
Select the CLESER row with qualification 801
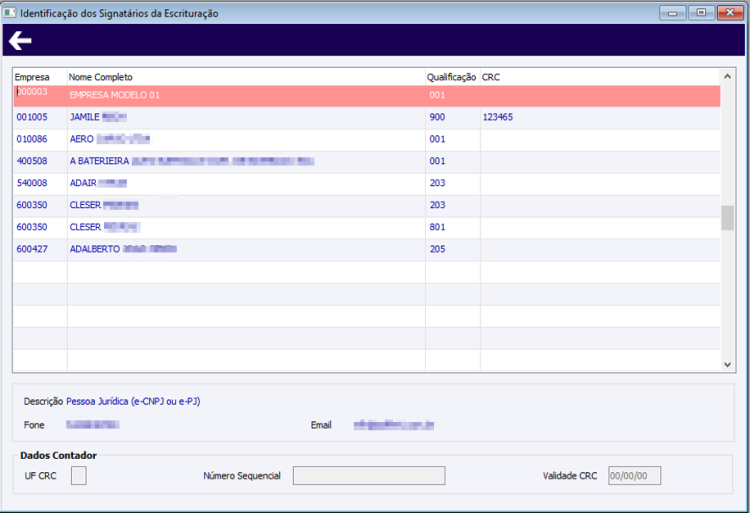tap(367, 228)
